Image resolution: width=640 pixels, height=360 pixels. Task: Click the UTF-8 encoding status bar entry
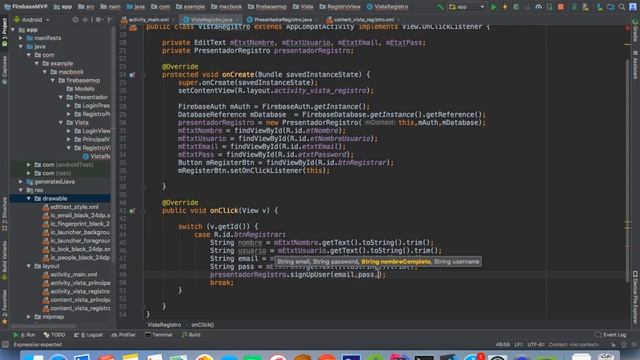coord(536,345)
